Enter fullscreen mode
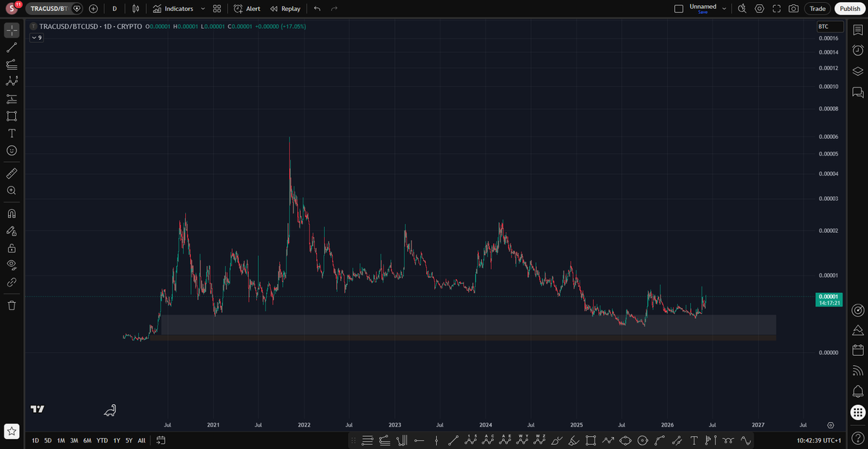The image size is (868, 449). click(x=776, y=9)
